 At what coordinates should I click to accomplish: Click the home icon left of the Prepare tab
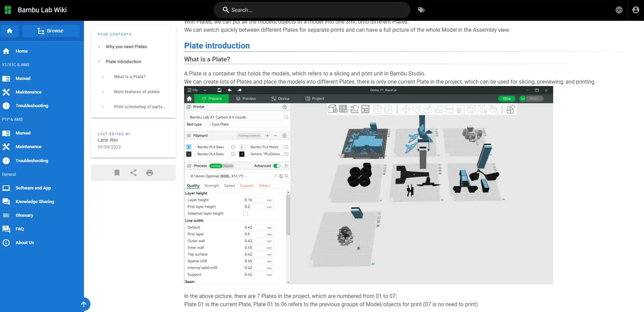point(189,99)
